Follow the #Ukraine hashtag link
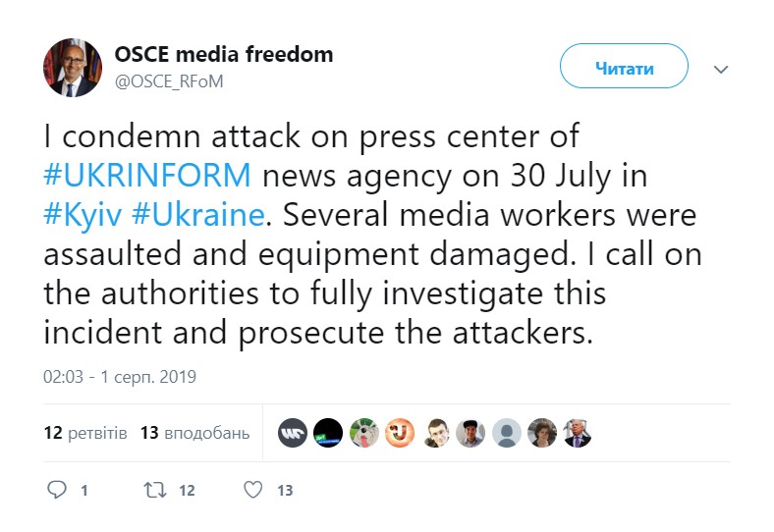 tap(210, 214)
